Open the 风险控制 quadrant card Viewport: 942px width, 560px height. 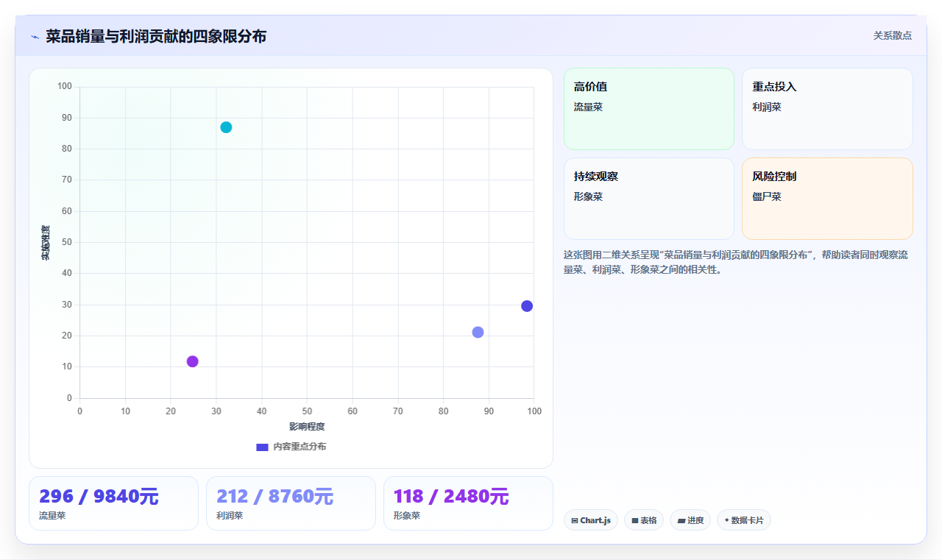pos(827,199)
